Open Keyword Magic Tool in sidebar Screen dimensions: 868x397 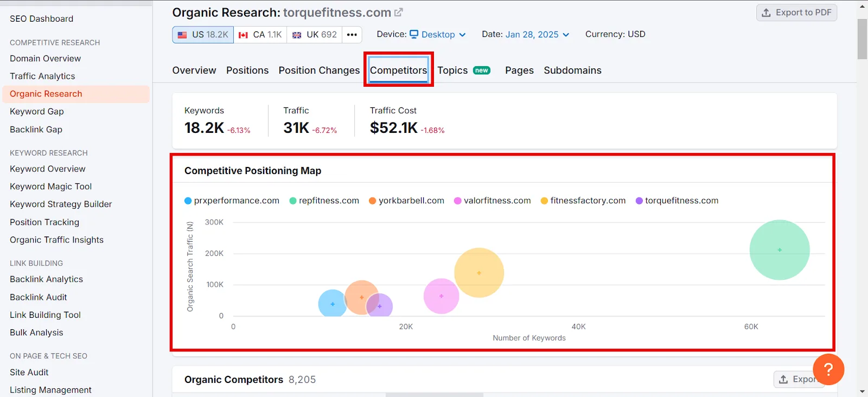(50, 187)
